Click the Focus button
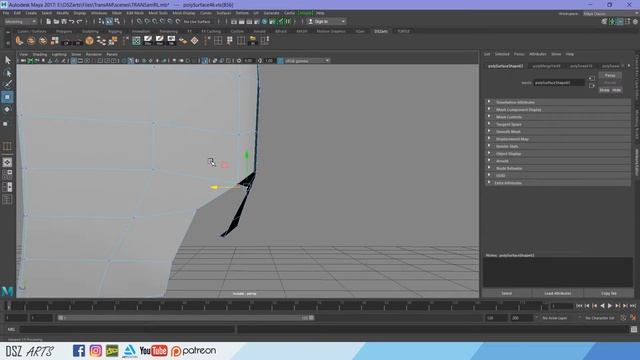Viewport: 640px width, 360px height. coord(610,76)
